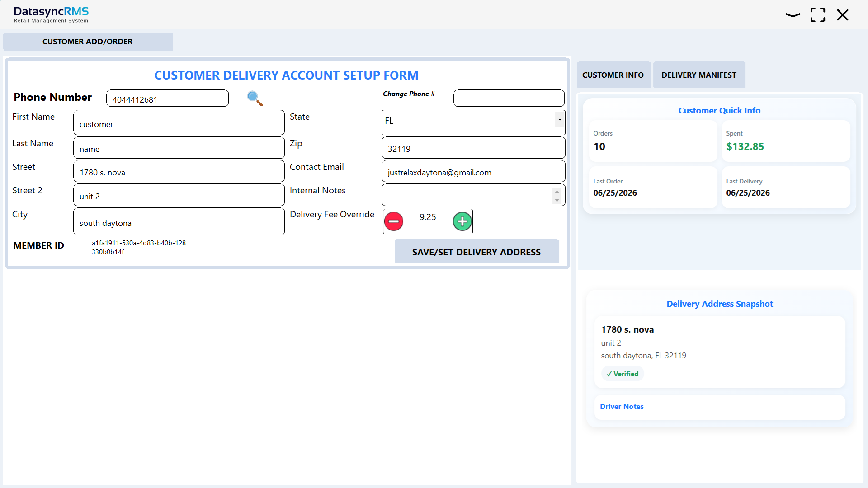The image size is (868, 488).
Task: Click snapshot line south daytona, FL 32119
Action: (643, 356)
